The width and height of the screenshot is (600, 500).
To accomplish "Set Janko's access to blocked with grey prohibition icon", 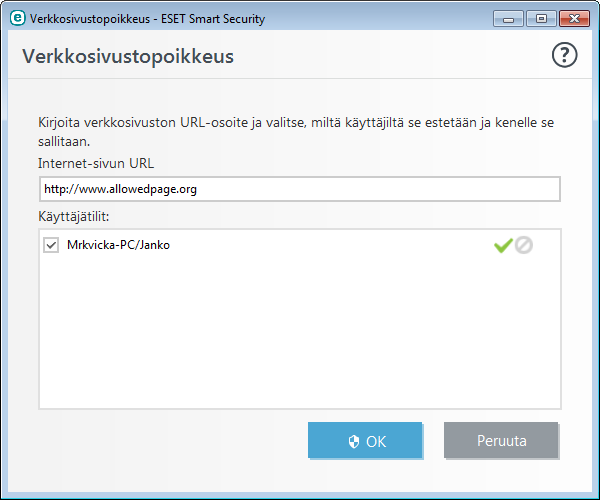I will point(523,245).
